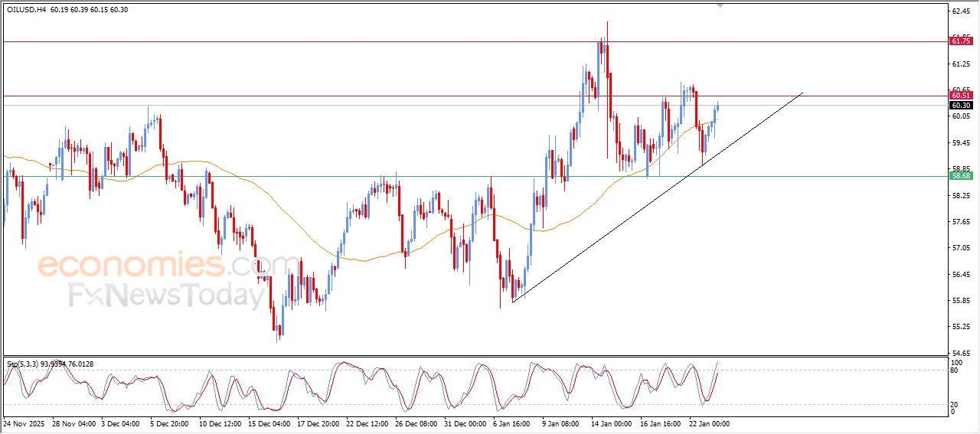This screenshot has height=434, width=980.
Task: Select the red 60.51 price label
Action: (961, 95)
